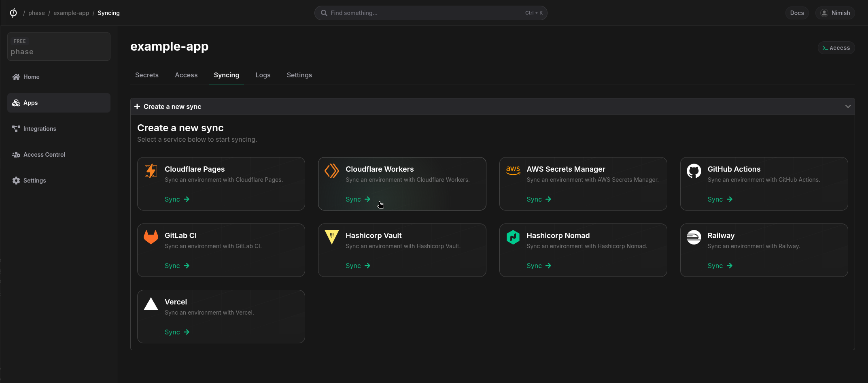Switch to the Secrets tab

147,75
